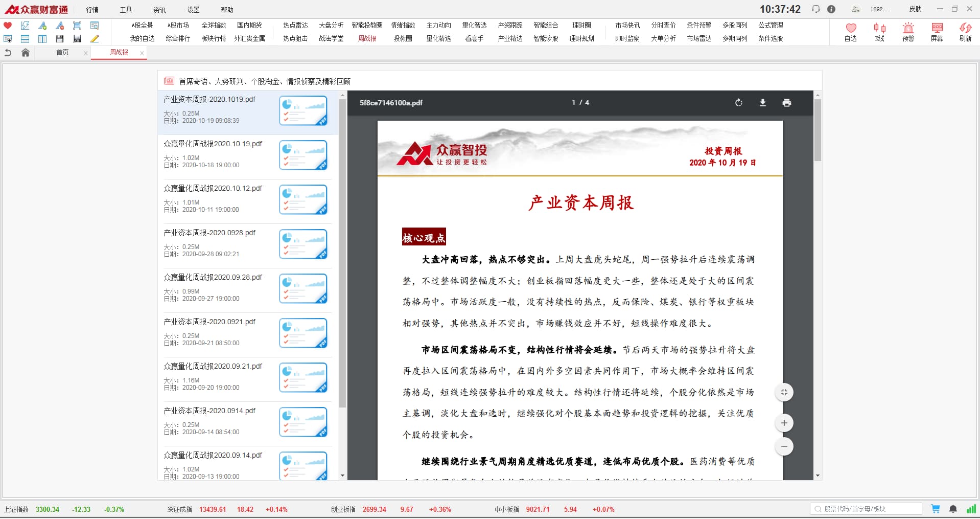This screenshot has height=519, width=980.
Task: Zoom out the PDF with minus button
Action: (784, 447)
